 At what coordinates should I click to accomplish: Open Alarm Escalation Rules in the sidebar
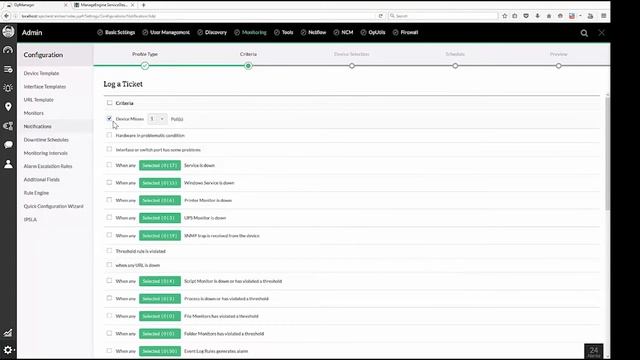pyautogui.click(x=48, y=166)
